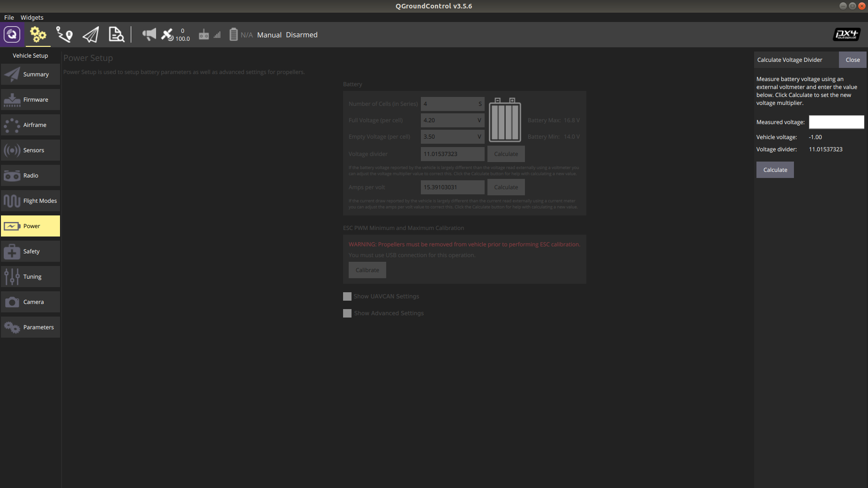The width and height of the screenshot is (868, 488).
Task: Show battery status indicator in toolbar
Action: pyautogui.click(x=241, y=35)
